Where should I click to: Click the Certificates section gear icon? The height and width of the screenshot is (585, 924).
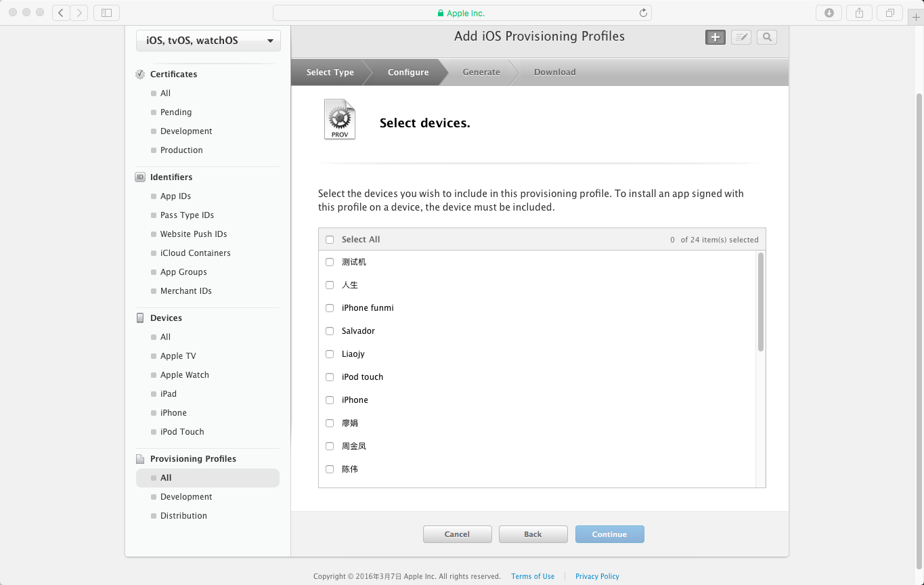(x=140, y=74)
